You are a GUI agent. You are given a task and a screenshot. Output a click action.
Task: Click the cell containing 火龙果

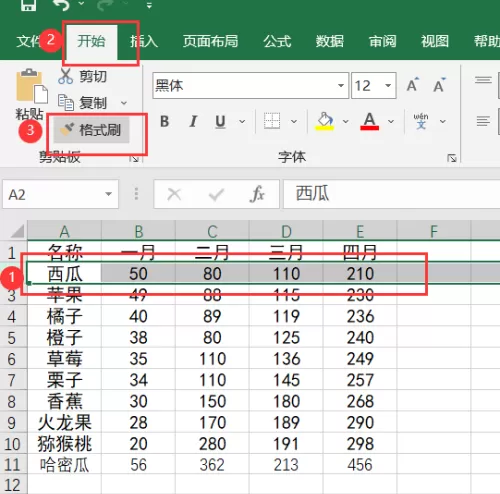64,422
